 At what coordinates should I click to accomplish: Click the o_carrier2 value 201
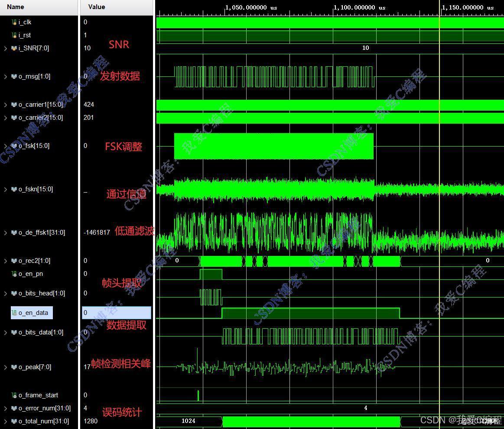88,118
